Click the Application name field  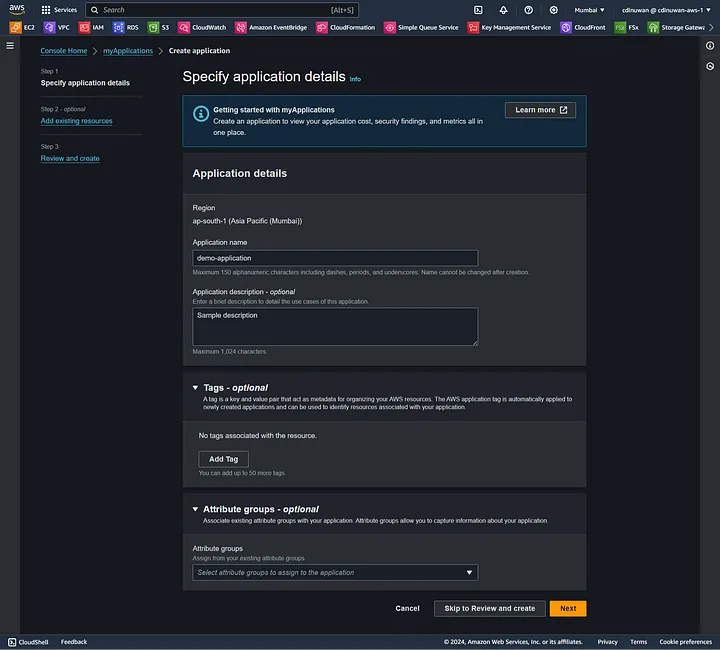[x=335, y=258]
